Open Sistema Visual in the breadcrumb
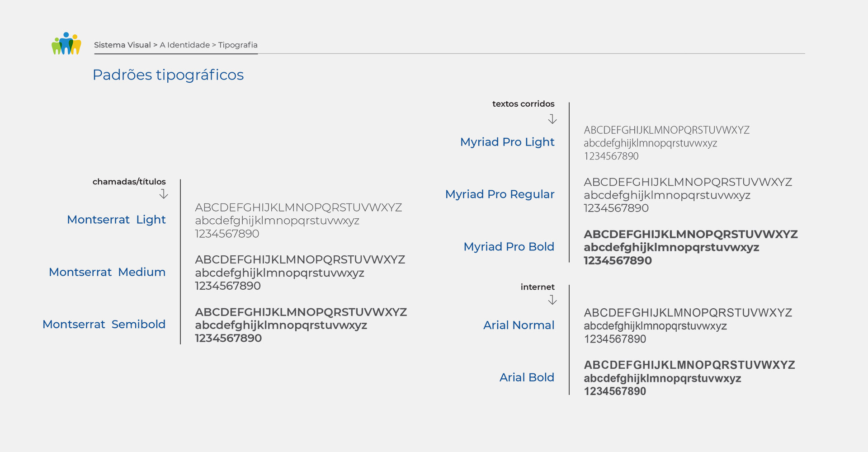This screenshot has height=452, width=868. click(122, 45)
